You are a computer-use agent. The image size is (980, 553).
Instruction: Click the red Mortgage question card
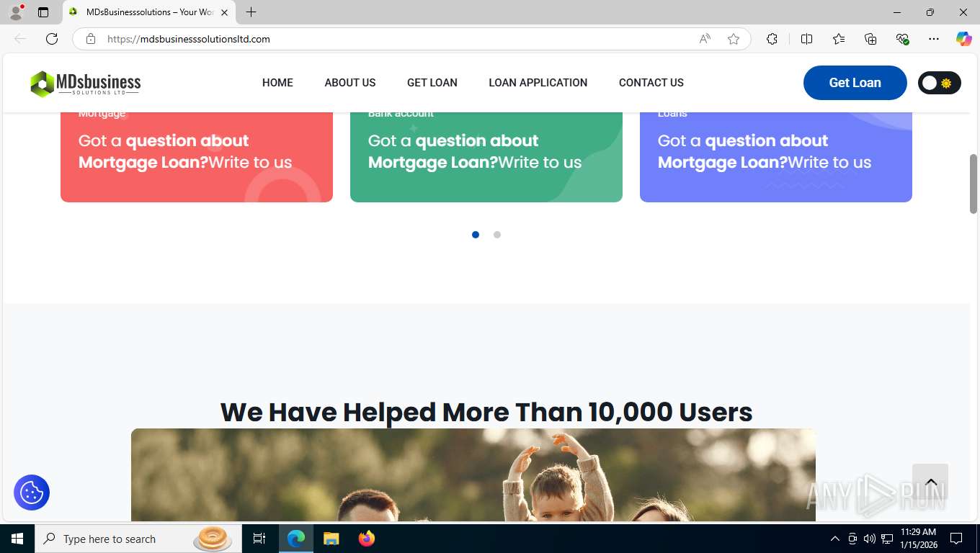click(197, 157)
